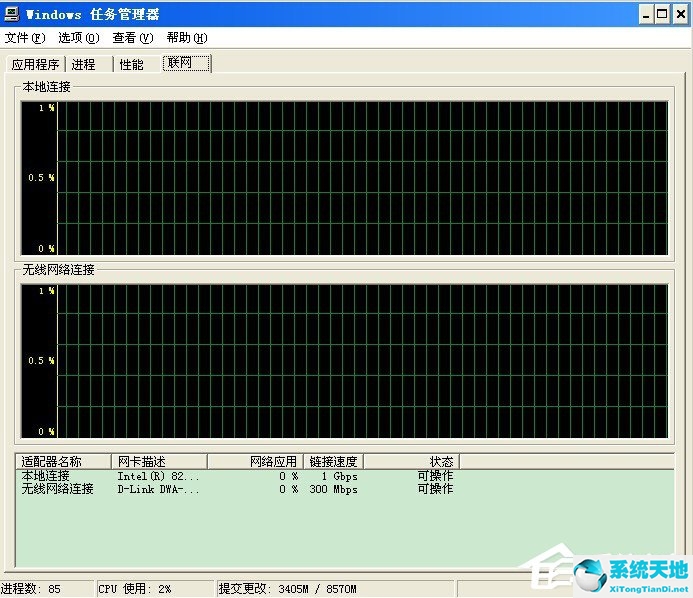
Task: Select the 本地连接 adapter row
Action: point(345,476)
